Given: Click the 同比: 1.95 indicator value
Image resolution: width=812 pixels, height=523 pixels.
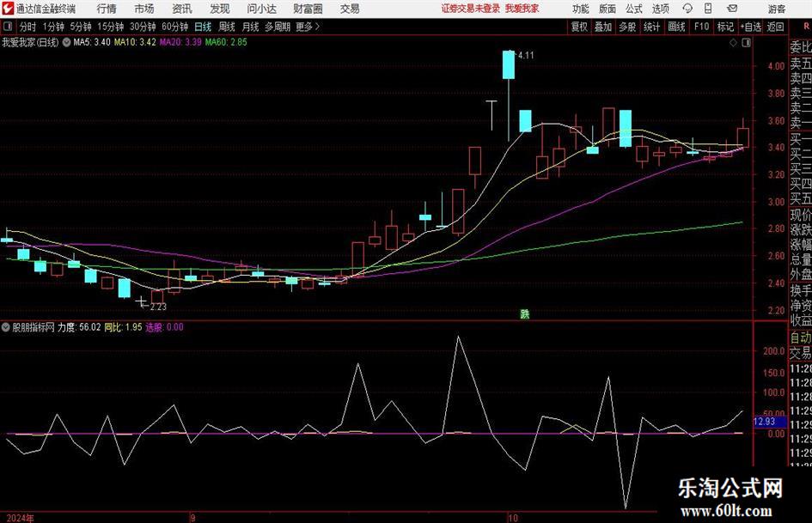Looking at the screenshot, I should (x=123, y=327).
